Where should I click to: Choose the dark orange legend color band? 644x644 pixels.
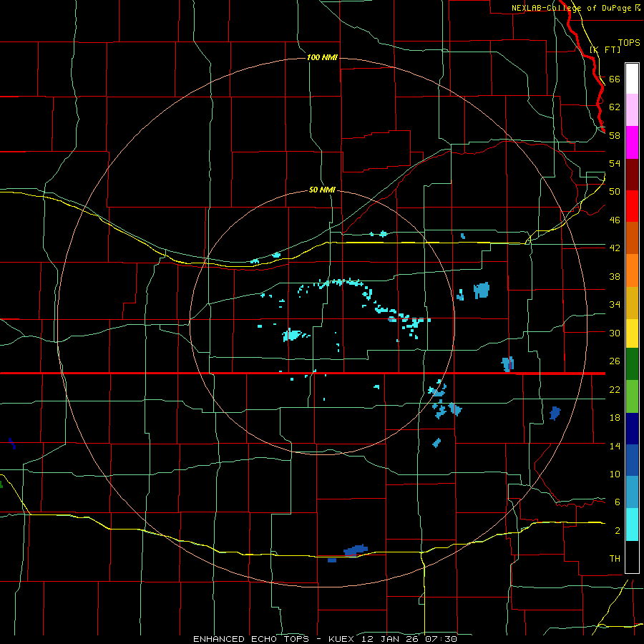point(632,238)
